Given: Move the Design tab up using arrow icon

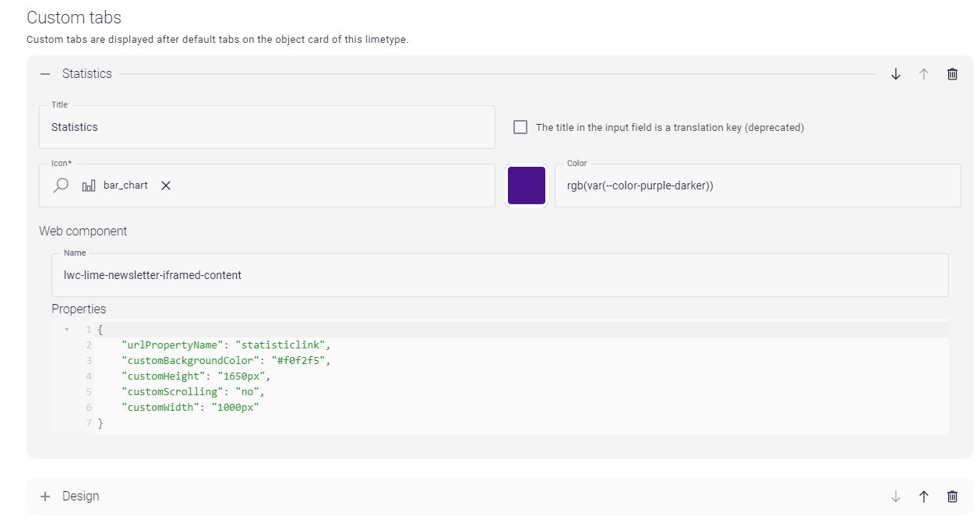Looking at the screenshot, I should pyautogui.click(x=923, y=496).
